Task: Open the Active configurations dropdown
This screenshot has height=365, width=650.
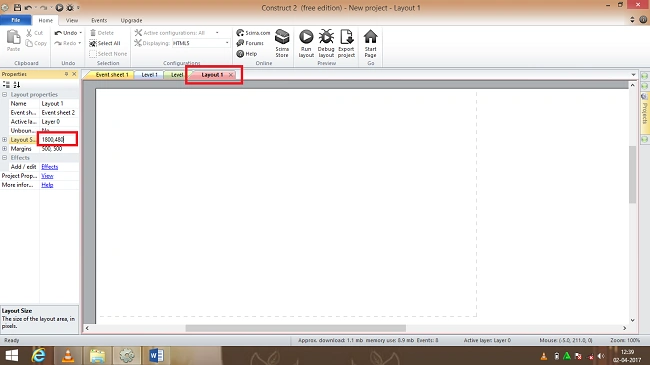Action: [217, 33]
